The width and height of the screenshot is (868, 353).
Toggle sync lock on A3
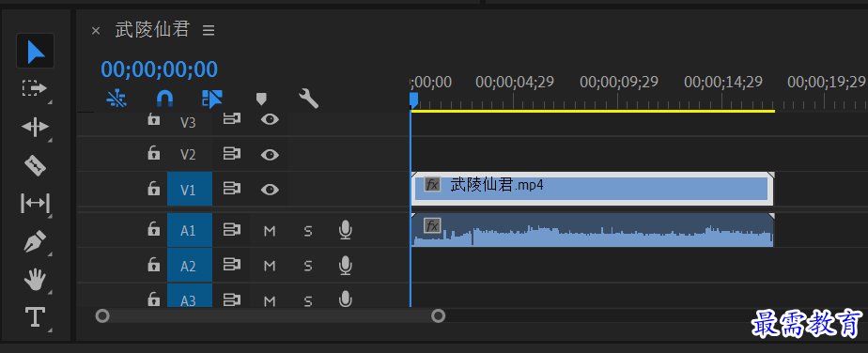coord(231,299)
